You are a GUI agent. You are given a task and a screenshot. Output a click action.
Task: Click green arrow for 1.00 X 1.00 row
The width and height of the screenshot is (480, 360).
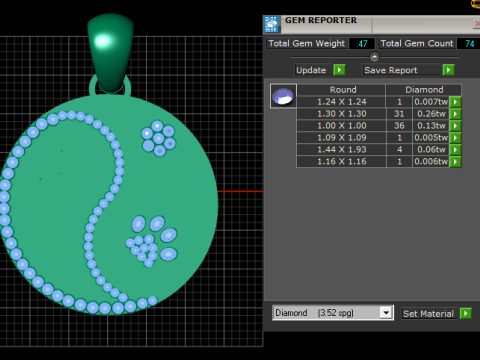[455, 126]
